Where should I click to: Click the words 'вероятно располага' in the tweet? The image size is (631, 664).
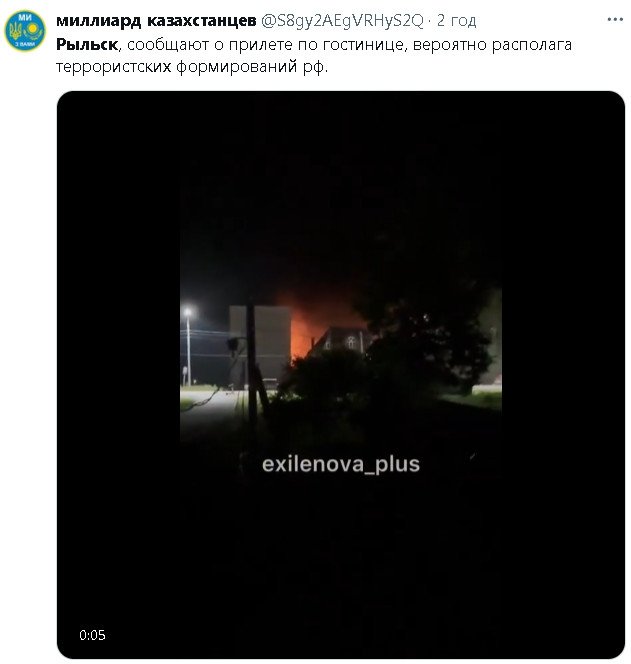click(x=492, y=44)
